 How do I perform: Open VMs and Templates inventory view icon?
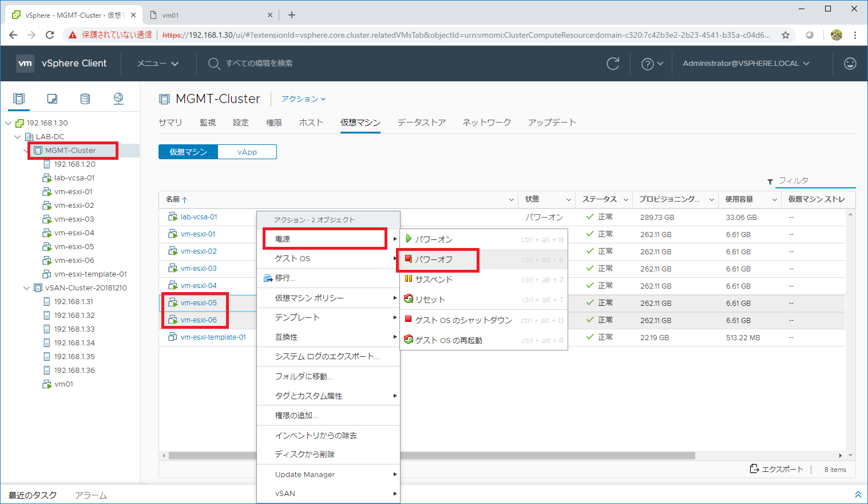[52, 99]
